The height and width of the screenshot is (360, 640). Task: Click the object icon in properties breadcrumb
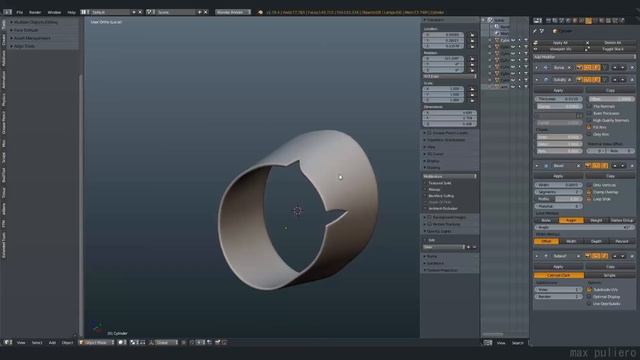[555, 31]
